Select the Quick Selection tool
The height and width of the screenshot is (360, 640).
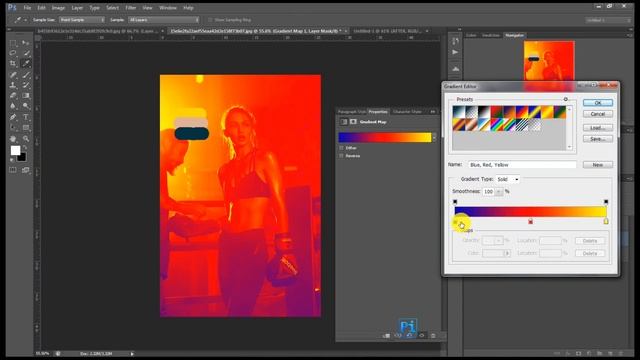pos(26,53)
